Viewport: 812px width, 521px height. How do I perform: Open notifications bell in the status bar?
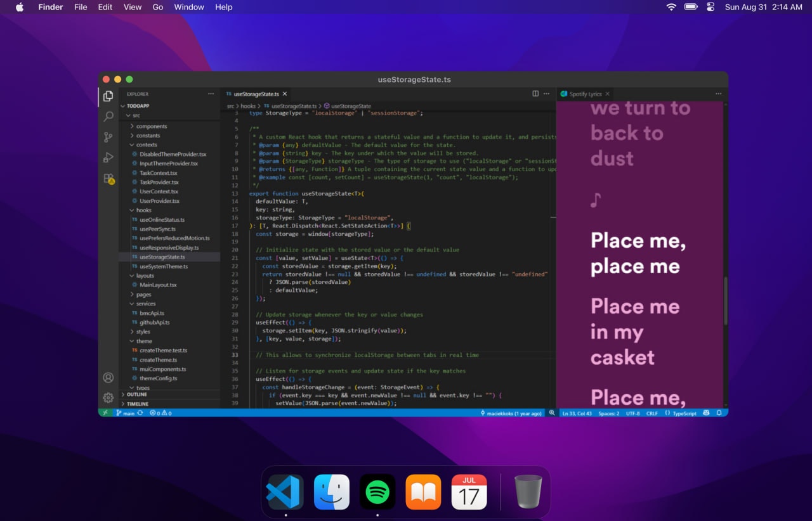[719, 413]
